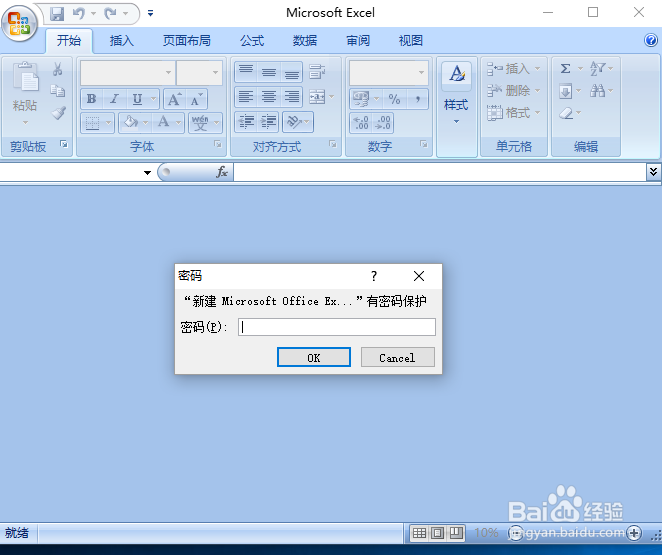This screenshot has width=662, height=555.
Task: Expand the formula bar chevron
Action: pos(653,172)
